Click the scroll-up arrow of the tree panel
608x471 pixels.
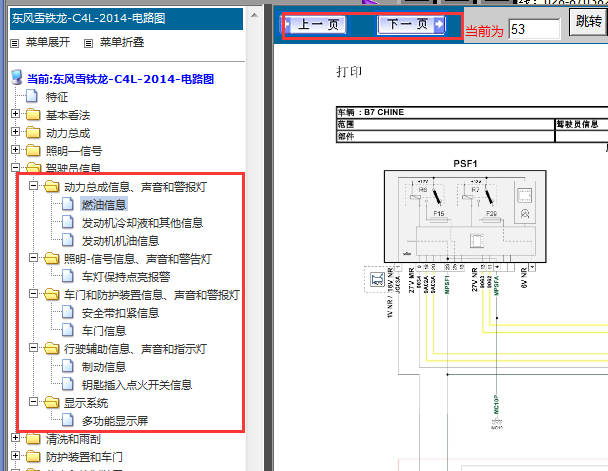pyautogui.click(x=254, y=16)
